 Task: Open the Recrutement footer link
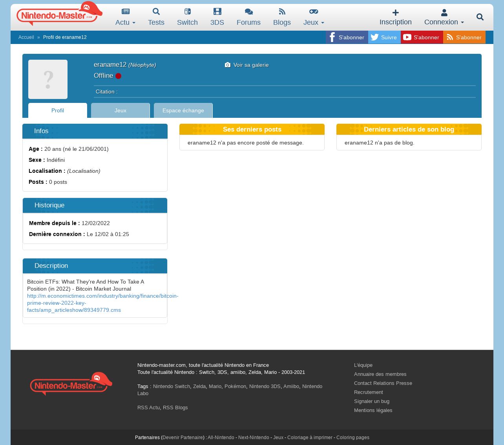coord(369,392)
